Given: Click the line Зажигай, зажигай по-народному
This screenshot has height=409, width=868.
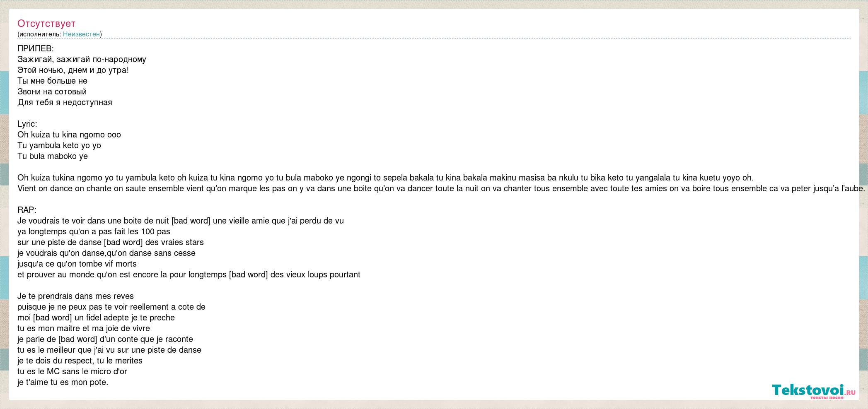Looking at the screenshot, I should 82,59.
